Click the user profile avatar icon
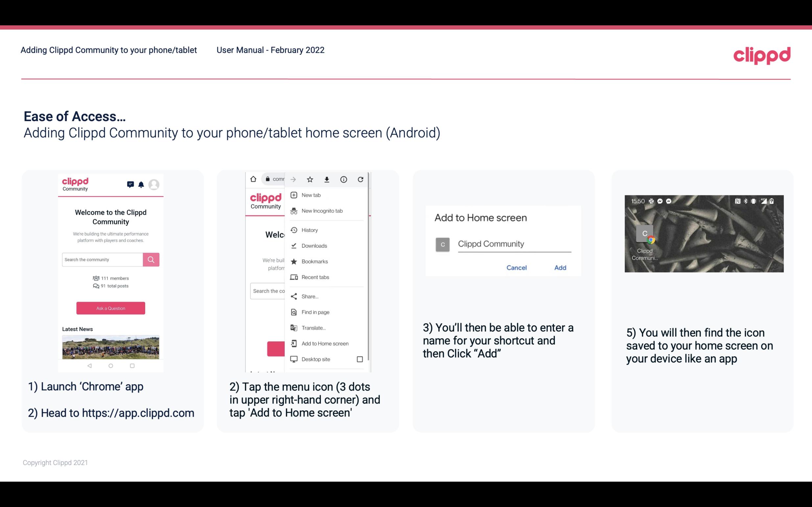 point(154,184)
